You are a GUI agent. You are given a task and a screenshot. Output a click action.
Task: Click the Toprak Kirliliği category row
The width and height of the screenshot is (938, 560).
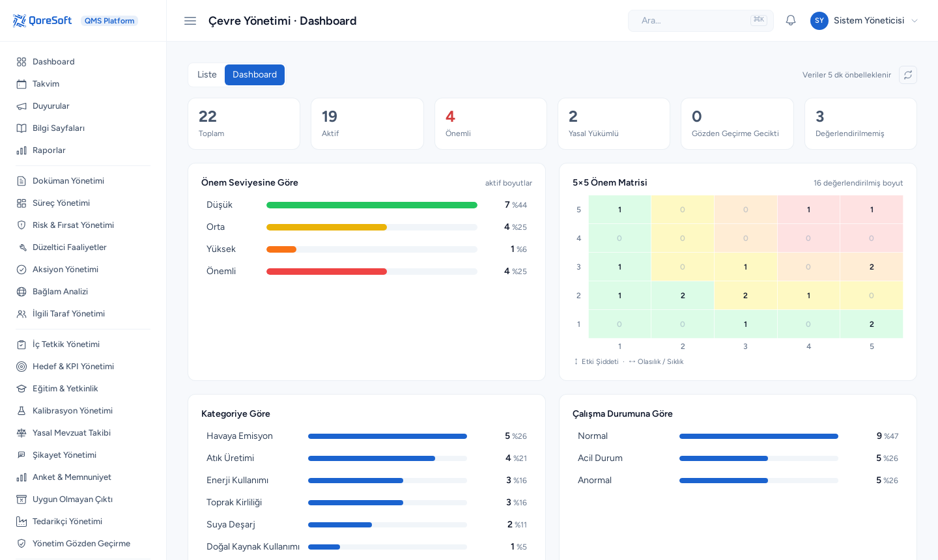(x=367, y=503)
